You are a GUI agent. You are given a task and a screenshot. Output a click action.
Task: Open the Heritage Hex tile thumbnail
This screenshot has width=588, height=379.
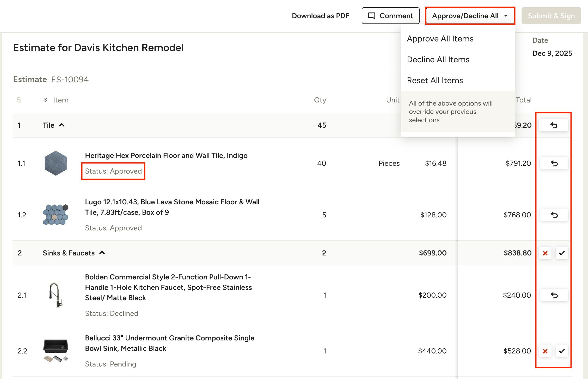56,163
